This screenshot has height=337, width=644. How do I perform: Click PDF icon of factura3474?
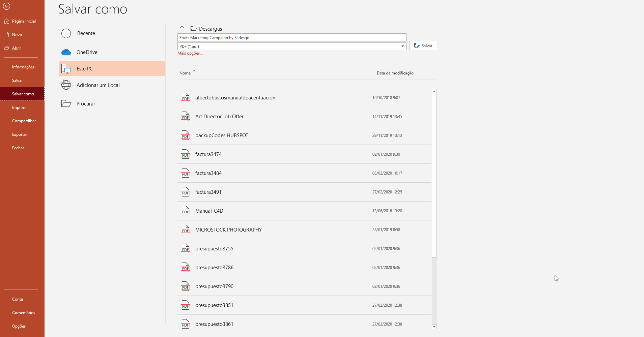185,154
